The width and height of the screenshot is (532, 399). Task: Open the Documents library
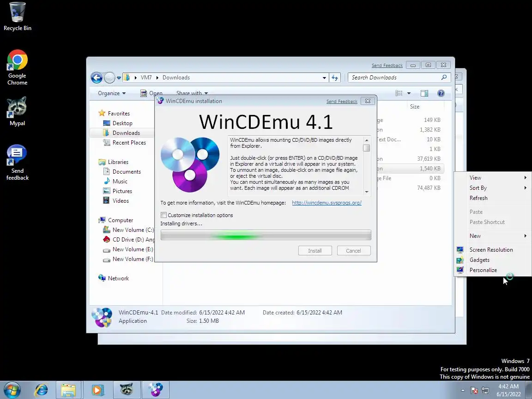tap(126, 172)
